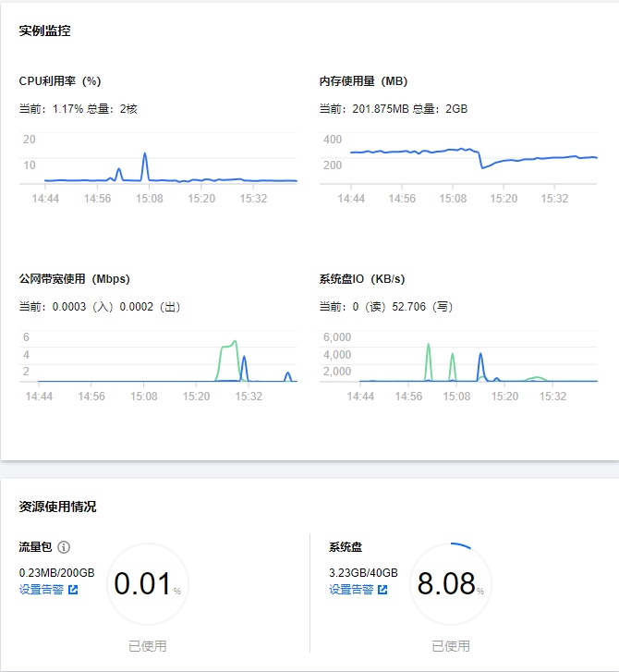Click the 资源使用情况 section heading
The width and height of the screenshot is (619, 672).
pos(57,507)
